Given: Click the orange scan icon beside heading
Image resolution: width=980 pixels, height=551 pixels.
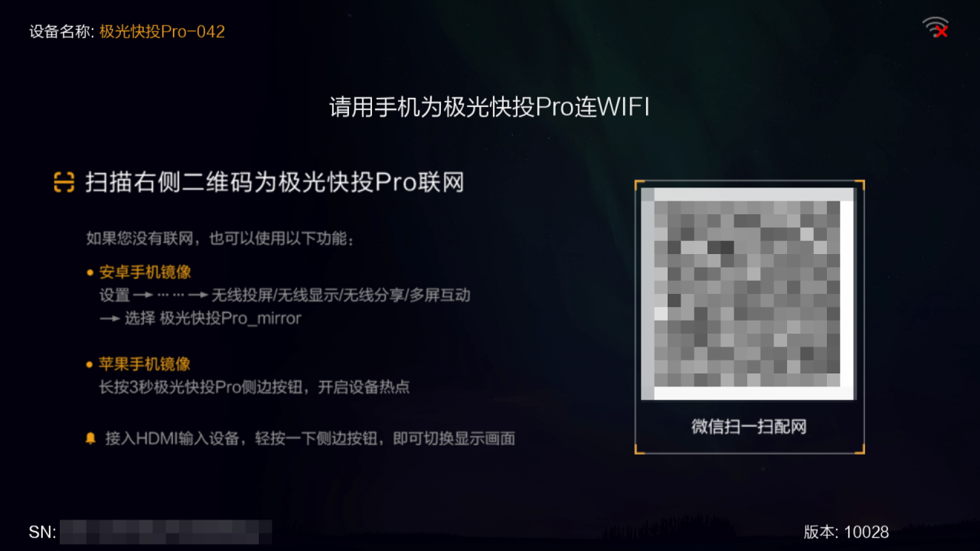Looking at the screenshot, I should tap(64, 183).
